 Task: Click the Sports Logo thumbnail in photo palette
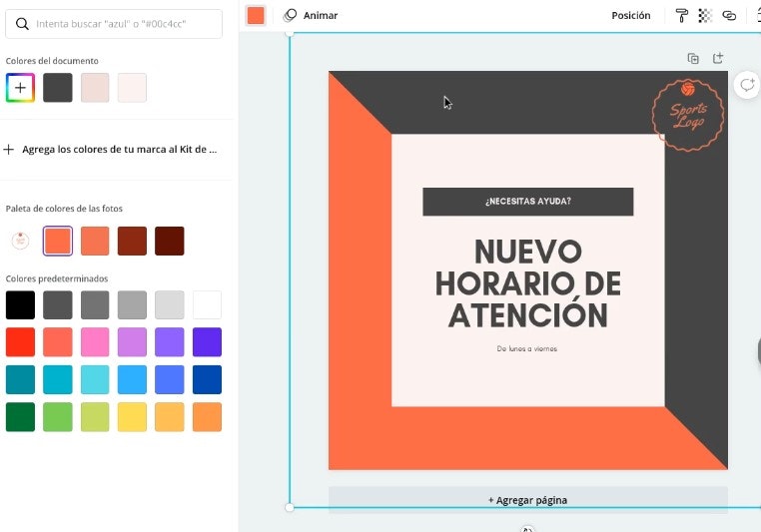[20, 241]
